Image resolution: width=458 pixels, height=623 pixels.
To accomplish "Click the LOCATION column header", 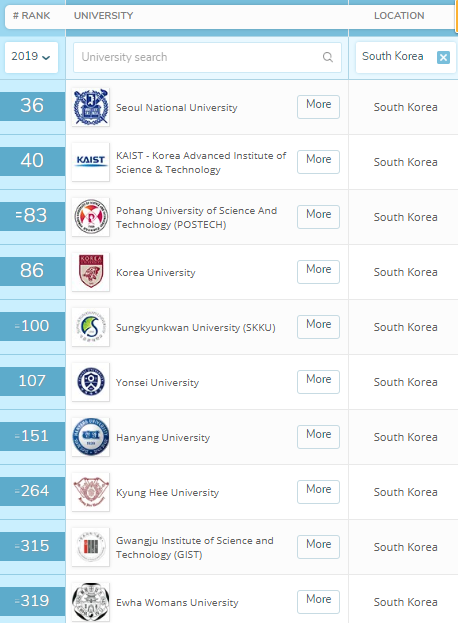I will [399, 15].
